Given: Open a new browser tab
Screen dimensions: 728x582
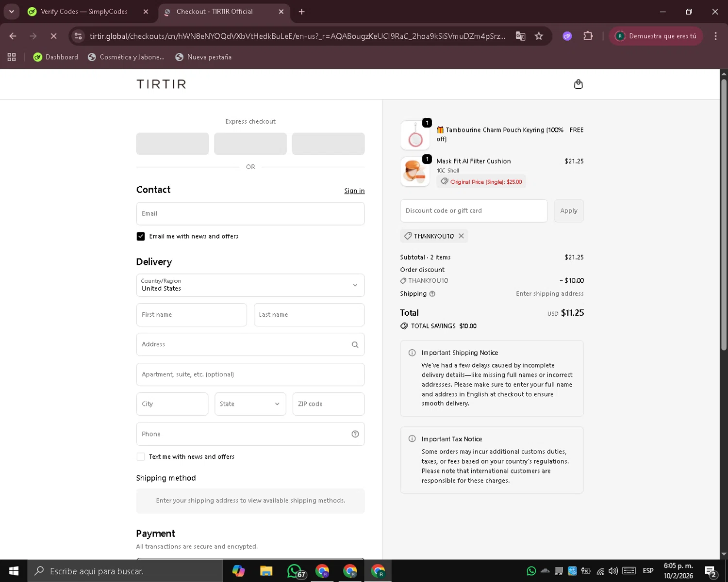Looking at the screenshot, I should [301, 12].
